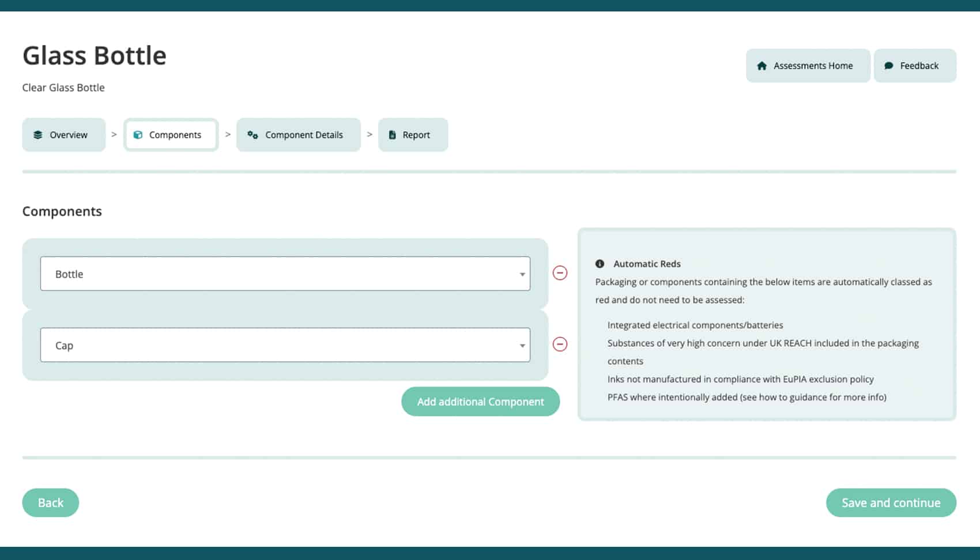Viewport: 980px width, 560px height.
Task: Click the home icon beside Assessments Home
Action: (x=762, y=66)
